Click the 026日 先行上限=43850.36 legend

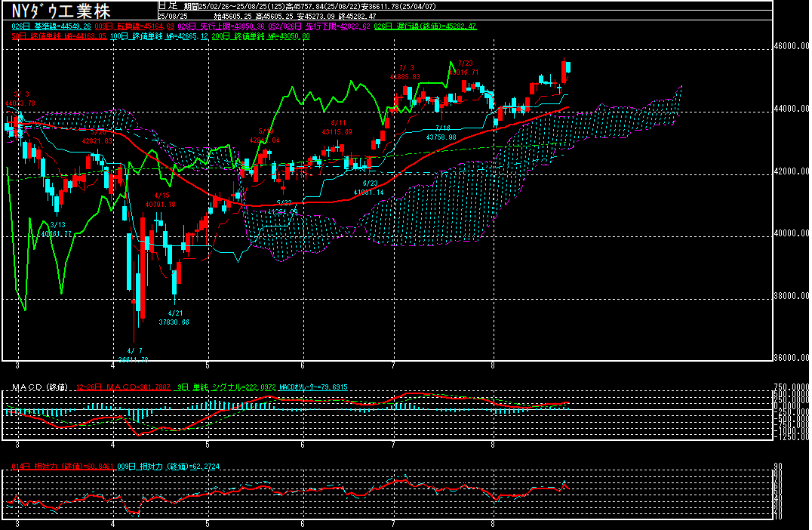[221, 26]
